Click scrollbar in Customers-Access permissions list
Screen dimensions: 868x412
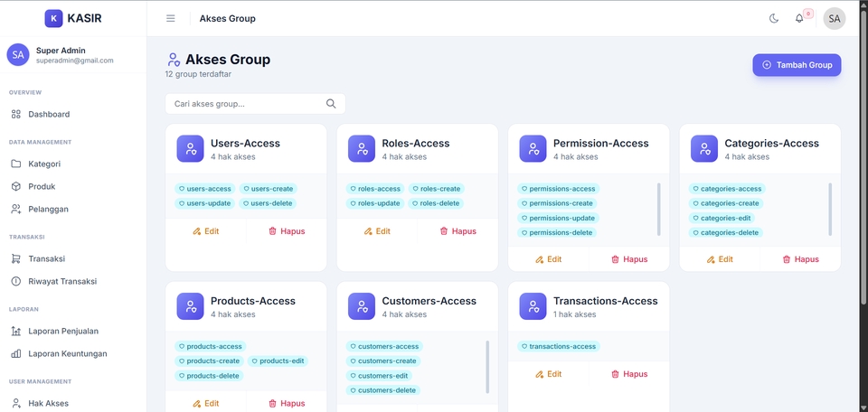point(487,367)
